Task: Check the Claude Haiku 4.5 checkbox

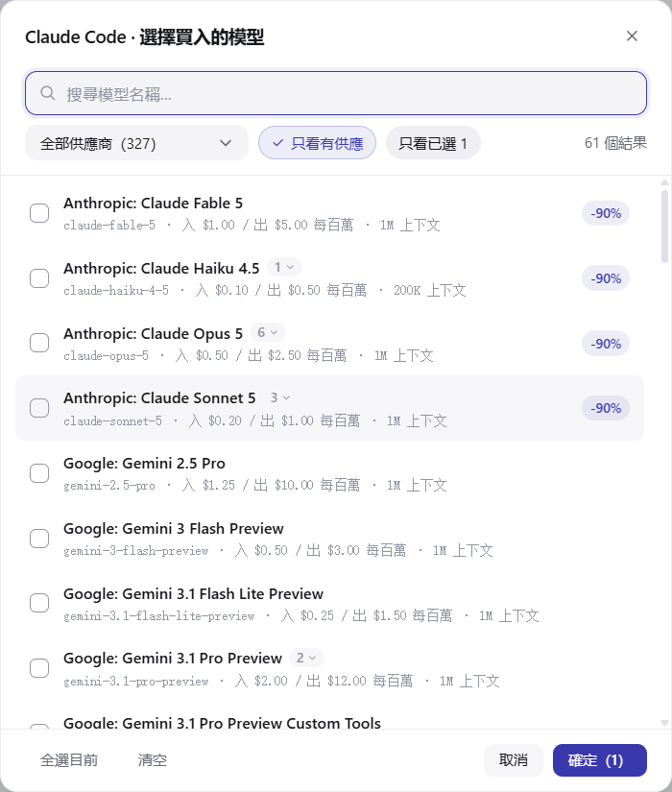Action: pos(39,278)
